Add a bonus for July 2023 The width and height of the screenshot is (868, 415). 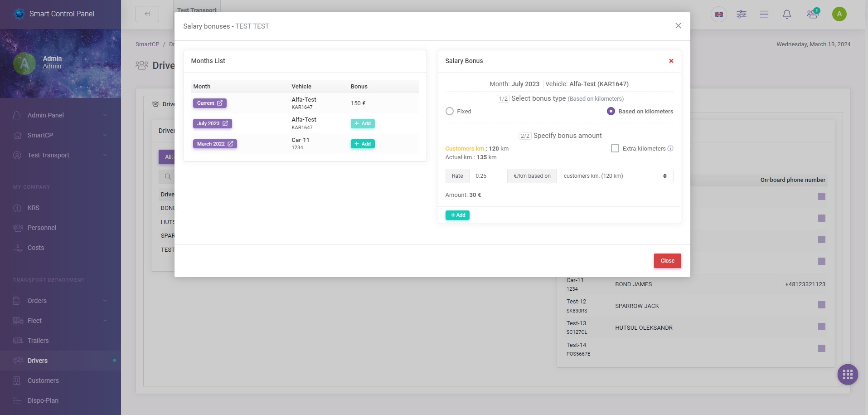pos(362,123)
